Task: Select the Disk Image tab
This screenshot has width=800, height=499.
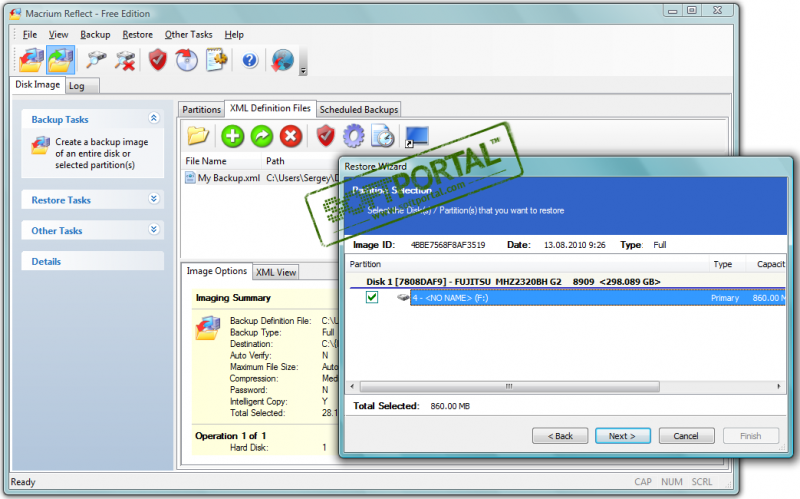Action: click(x=37, y=85)
